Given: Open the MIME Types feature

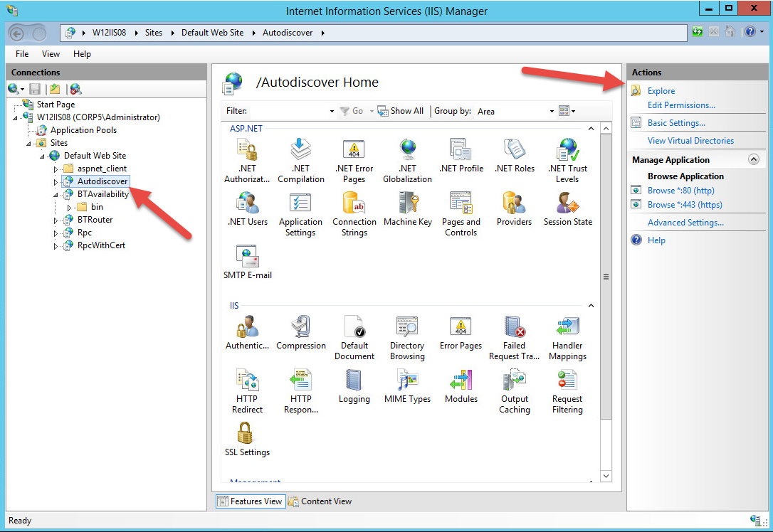Looking at the screenshot, I should click(x=407, y=386).
